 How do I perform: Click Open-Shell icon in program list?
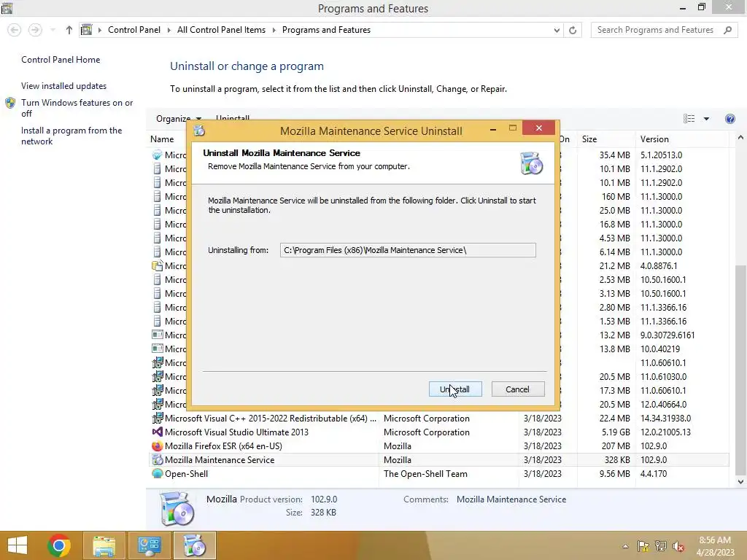pyautogui.click(x=158, y=474)
